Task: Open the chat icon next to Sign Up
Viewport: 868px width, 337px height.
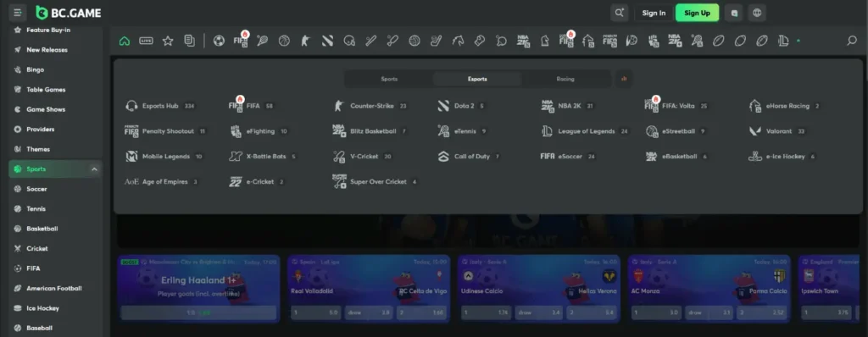Action: point(735,13)
